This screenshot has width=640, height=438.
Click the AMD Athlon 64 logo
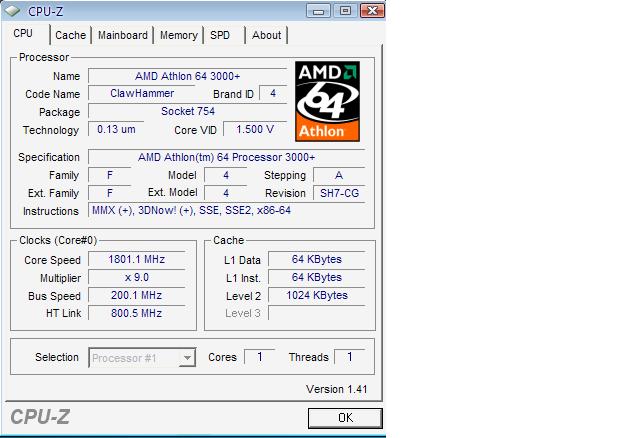[327, 101]
